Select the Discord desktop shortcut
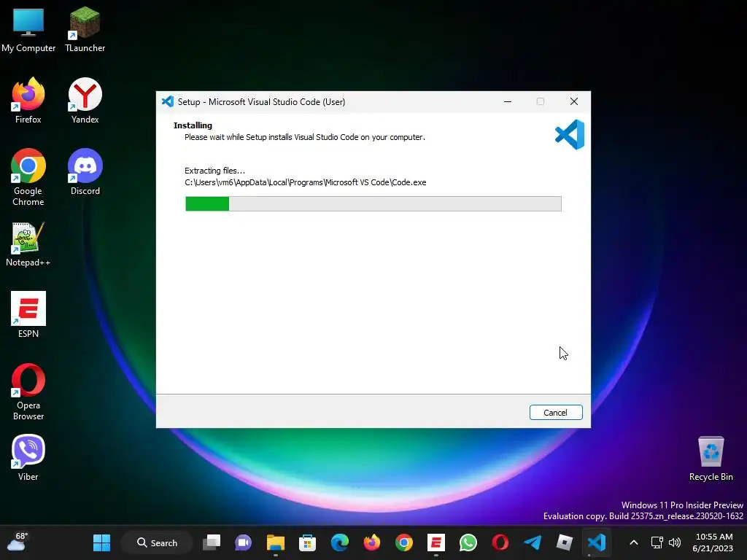The height and width of the screenshot is (560, 747). click(85, 172)
